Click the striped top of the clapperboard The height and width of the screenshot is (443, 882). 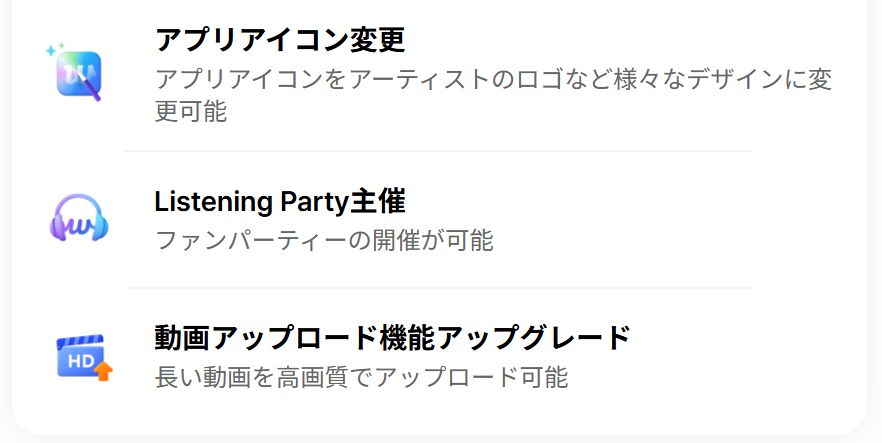[80, 341]
